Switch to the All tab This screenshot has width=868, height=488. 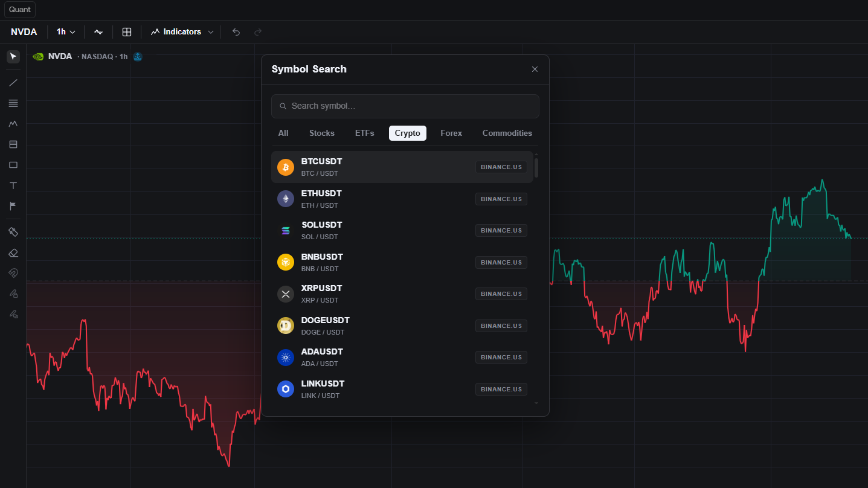[283, 133]
